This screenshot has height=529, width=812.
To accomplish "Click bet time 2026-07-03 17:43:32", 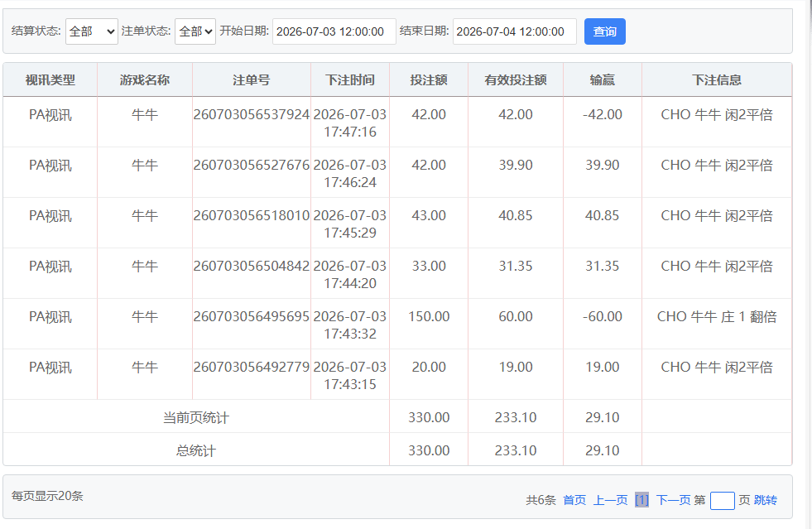I will coord(350,325).
